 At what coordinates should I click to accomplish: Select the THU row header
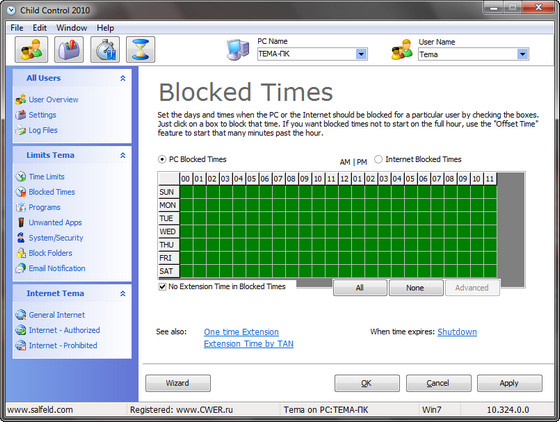(x=169, y=245)
